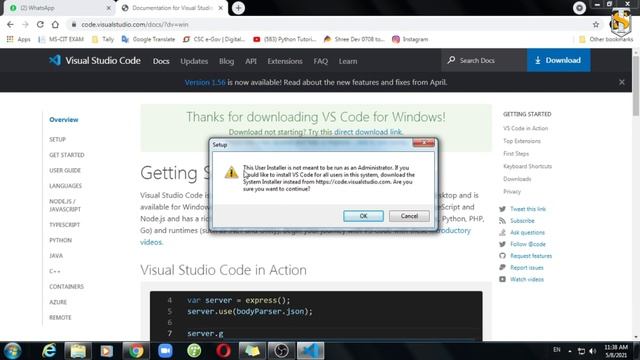Viewport: 640px width, 360px height.
Task: Open Internet Explorer from taskbar
Action: point(49,351)
